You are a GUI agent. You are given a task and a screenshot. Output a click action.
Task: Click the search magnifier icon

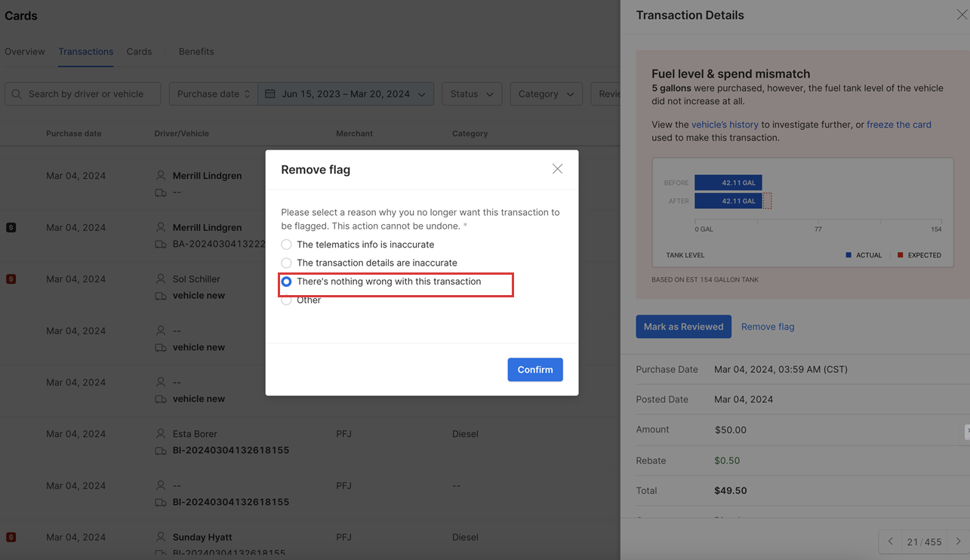[x=17, y=94]
